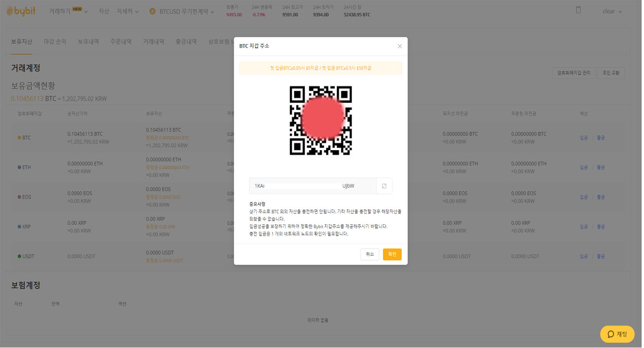Switch to the 마감 손익 tab
This screenshot has height=348, width=644.
[x=55, y=41]
